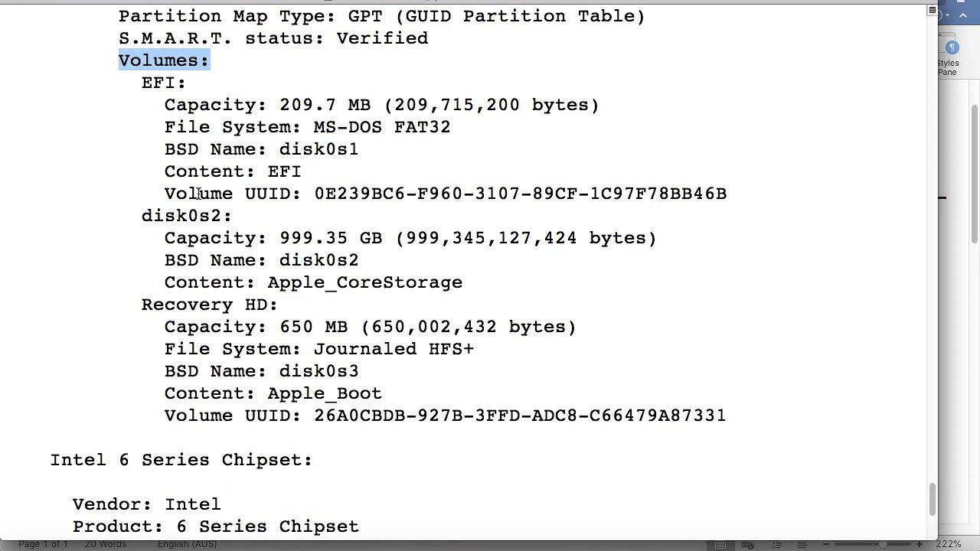Click the Page 1 of 1 indicator
This screenshot has width=980, height=551.
click(42, 544)
